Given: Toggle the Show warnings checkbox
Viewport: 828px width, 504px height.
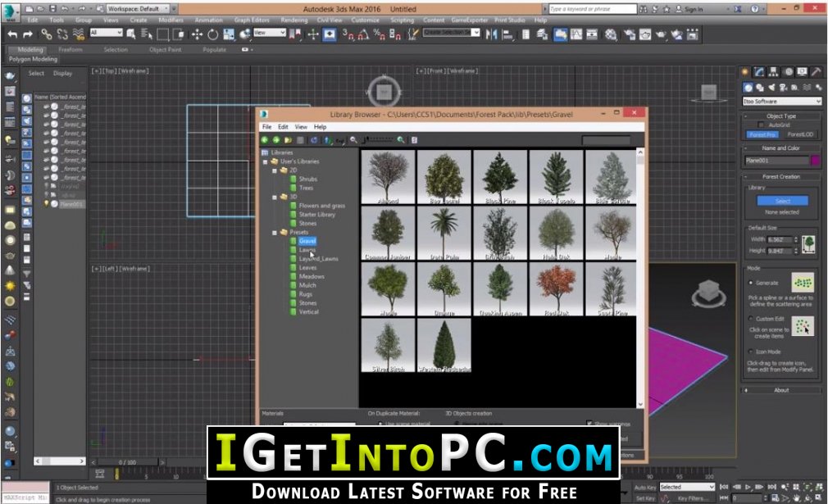Looking at the screenshot, I should [589, 423].
